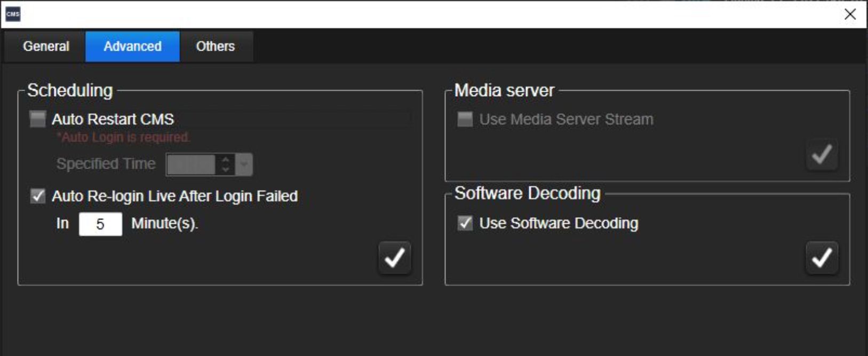The image size is (868, 356).
Task: Save Software Decoding settings using checkmark icon
Action: [821, 258]
